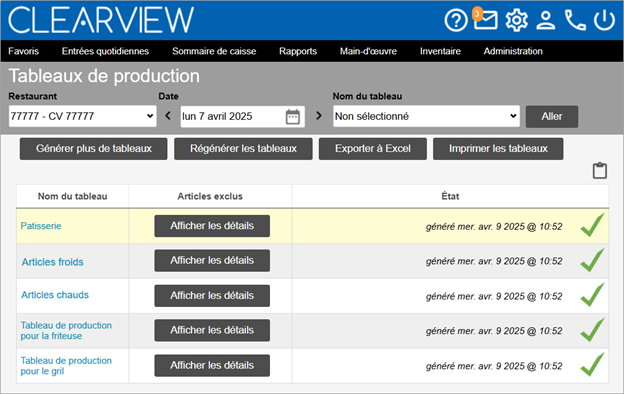624x394 pixels.
Task: Click the État column header
Action: (x=450, y=196)
